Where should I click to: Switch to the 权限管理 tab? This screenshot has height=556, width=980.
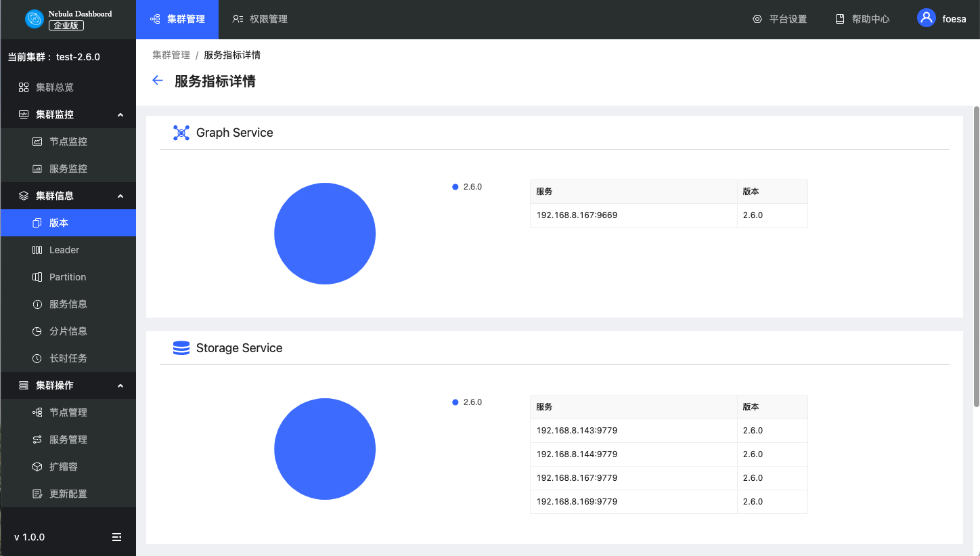260,19
